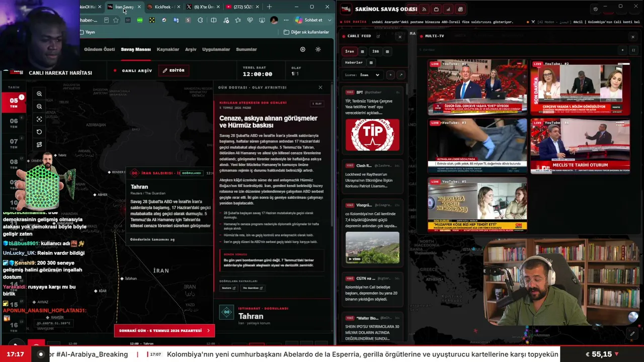Click the target icon in the site header
The width and height of the screenshot is (644, 362).
[x=302, y=49]
